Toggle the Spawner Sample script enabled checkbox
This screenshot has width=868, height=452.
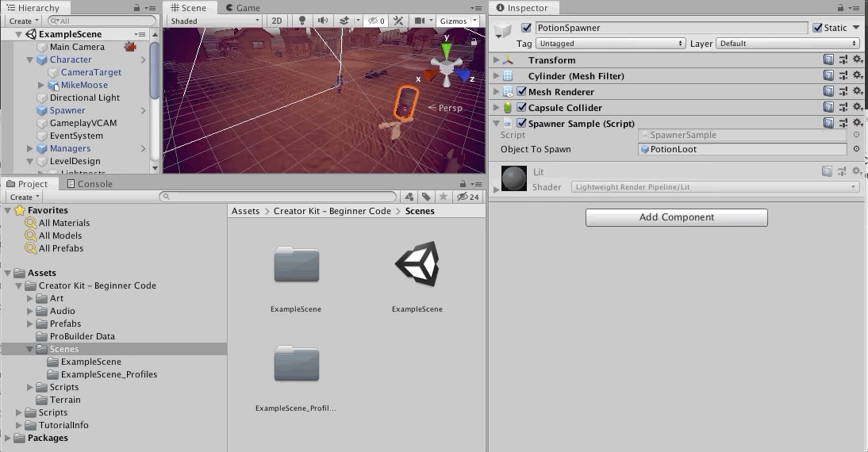click(521, 124)
